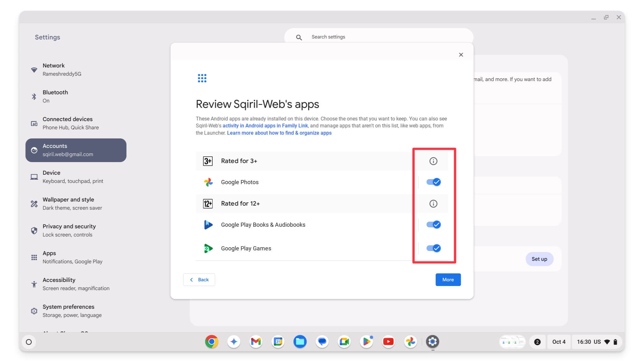Click the Review Sqiril-Web's apps heading
The width and height of the screenshot is (644, 362).
[257, 104]
